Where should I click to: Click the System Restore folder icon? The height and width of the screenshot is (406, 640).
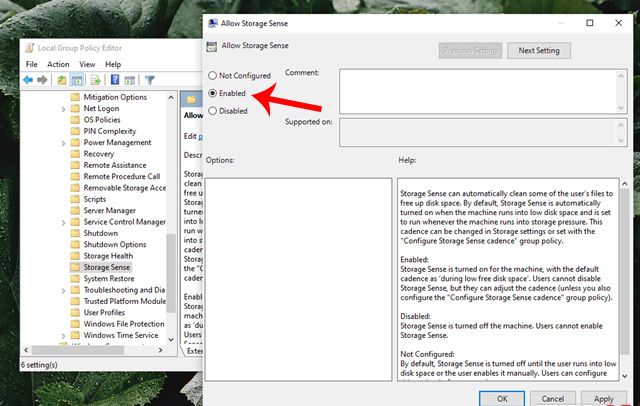tap(75, 278)
